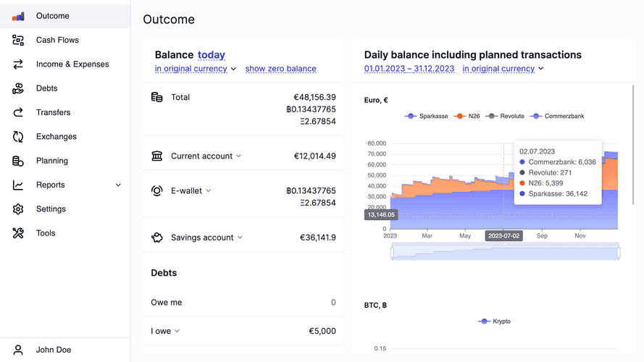
Task: Toggle Sparkasse series in chart legend
Action: coord(427,116)
